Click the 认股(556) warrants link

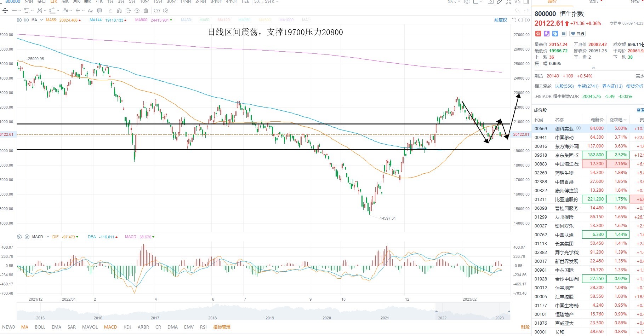click(x=564, y=86)
